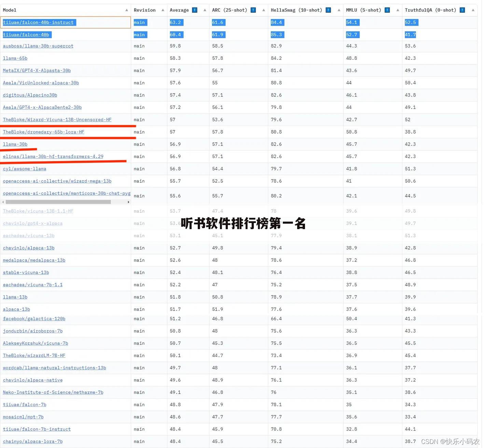Open TheBloke/Wizard-Vicuna-13B-Uncensored-HF link
485x448 pixels.
tap(57, 120)
